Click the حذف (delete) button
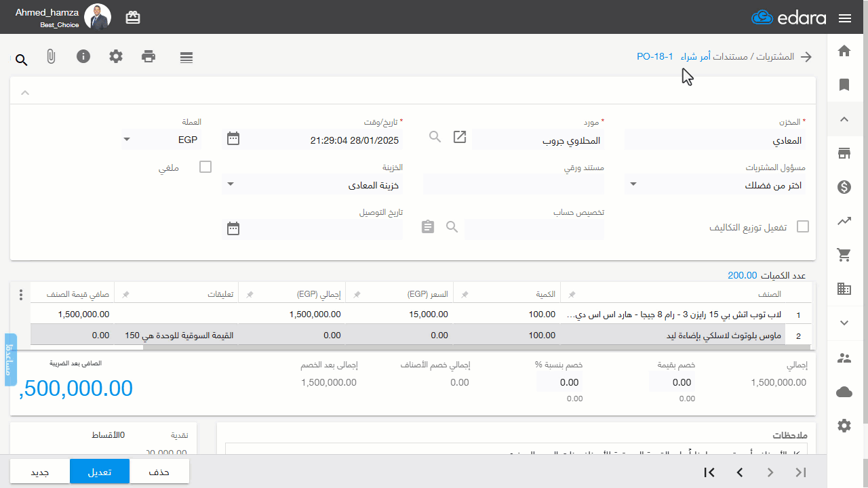Viewport: 868px width, 488px height. click(159, 472)
